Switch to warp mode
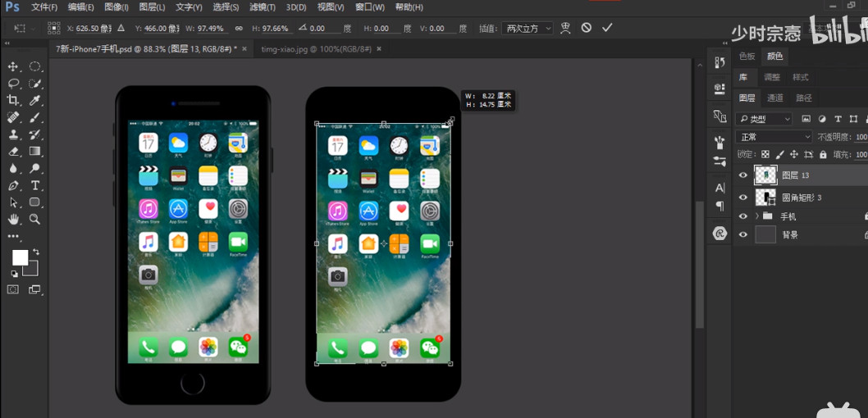868x418 pixels. [565, 28]
